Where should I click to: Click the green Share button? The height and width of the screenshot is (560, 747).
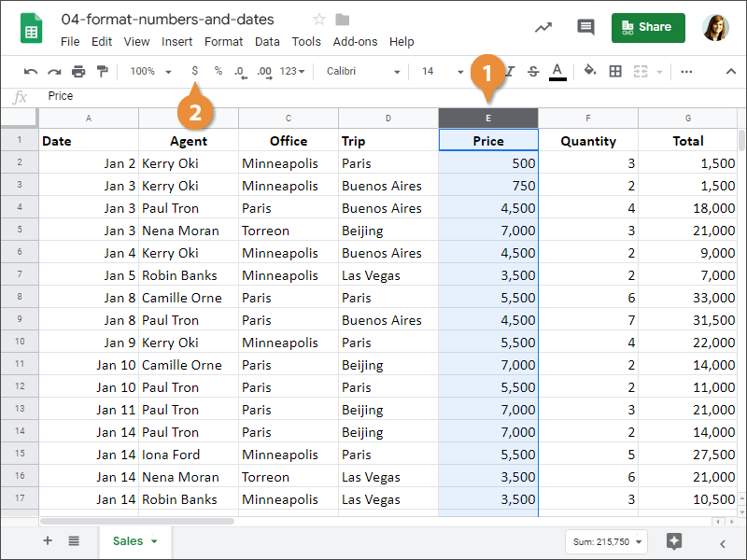click(648, 27)
